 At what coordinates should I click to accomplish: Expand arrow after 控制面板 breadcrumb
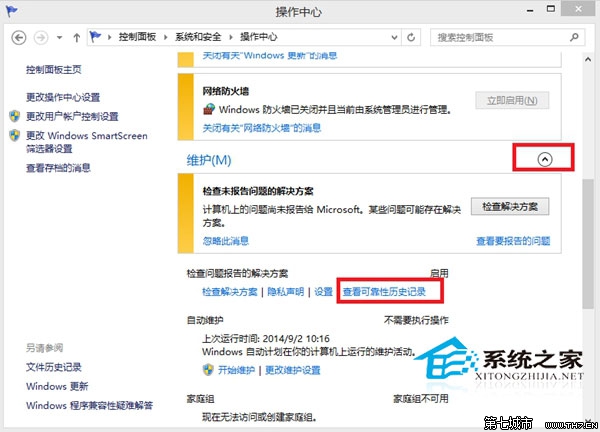pos(166,37)
